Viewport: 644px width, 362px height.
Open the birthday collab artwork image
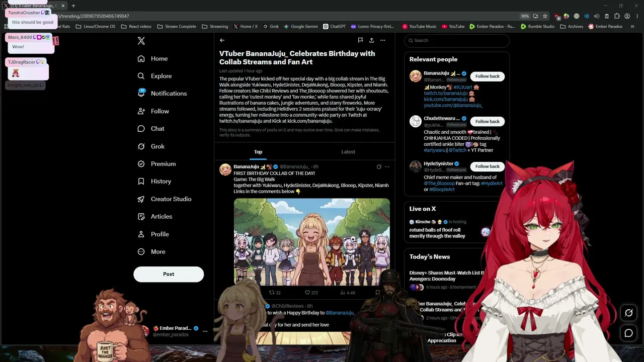pyautogui.click(x=311, y=241)
